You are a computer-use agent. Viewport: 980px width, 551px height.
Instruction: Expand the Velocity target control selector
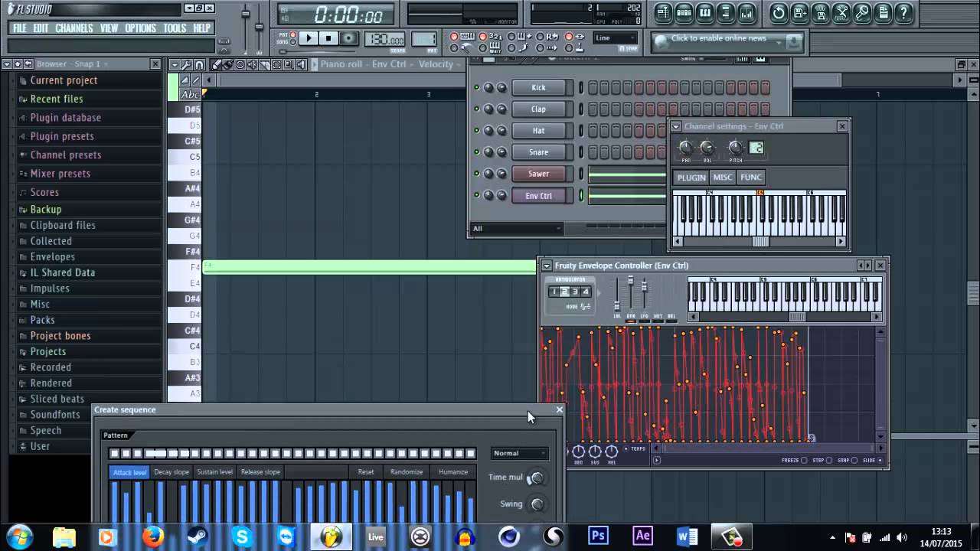point(440,64)
